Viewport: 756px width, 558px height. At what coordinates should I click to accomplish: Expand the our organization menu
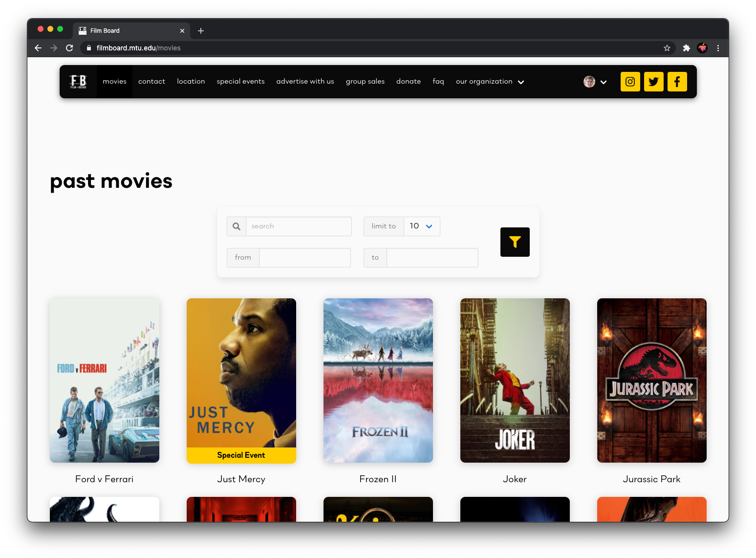490,81
